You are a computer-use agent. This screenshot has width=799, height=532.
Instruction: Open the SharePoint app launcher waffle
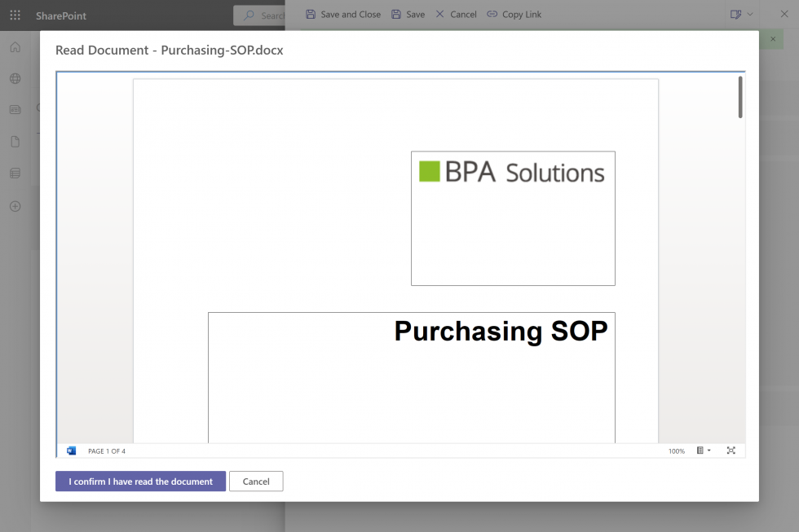click(15, 15)
